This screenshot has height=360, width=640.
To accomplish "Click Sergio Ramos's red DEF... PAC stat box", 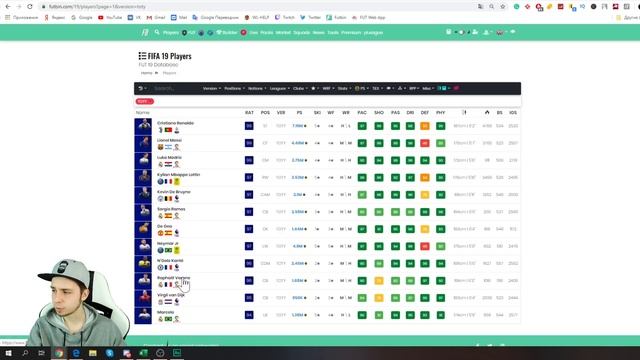I will coord(362,212).
